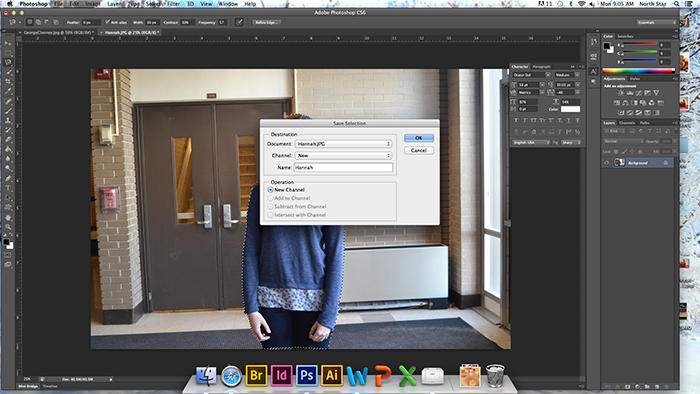Enable Intersect with selection mode
The width and height of the screenshot is (700, 394).
(56, 22)
